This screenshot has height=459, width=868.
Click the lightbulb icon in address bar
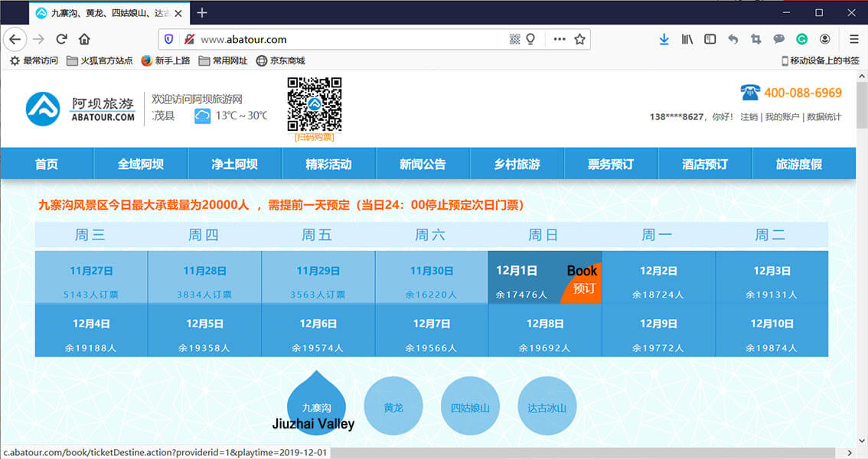530,39
